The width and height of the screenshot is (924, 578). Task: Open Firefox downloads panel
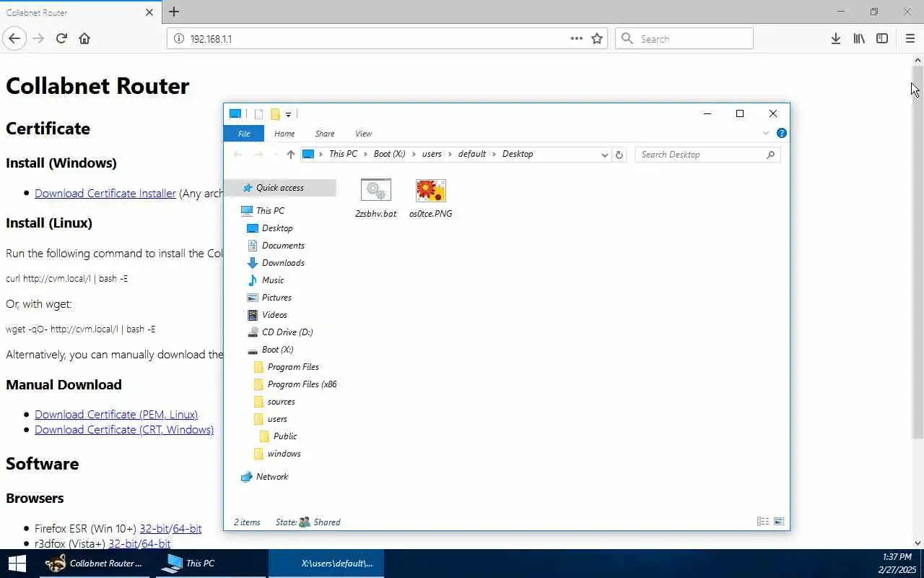pos(835,38)
